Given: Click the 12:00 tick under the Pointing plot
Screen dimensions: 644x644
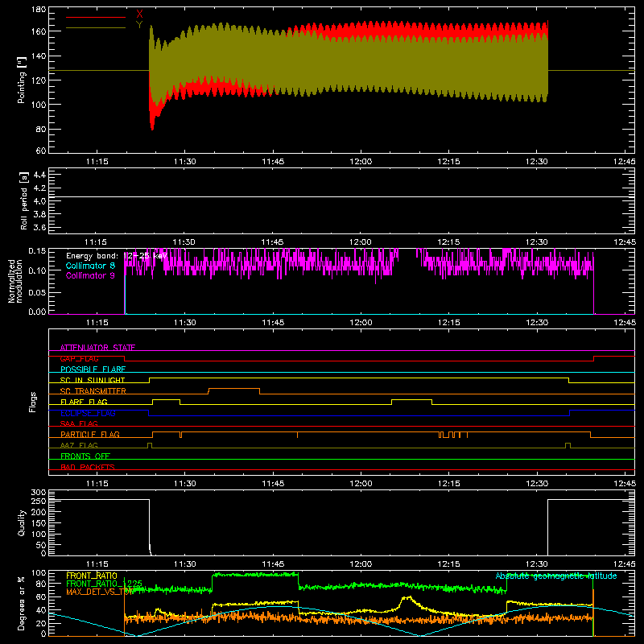Looking at the screenshot, I should [361, 162].
